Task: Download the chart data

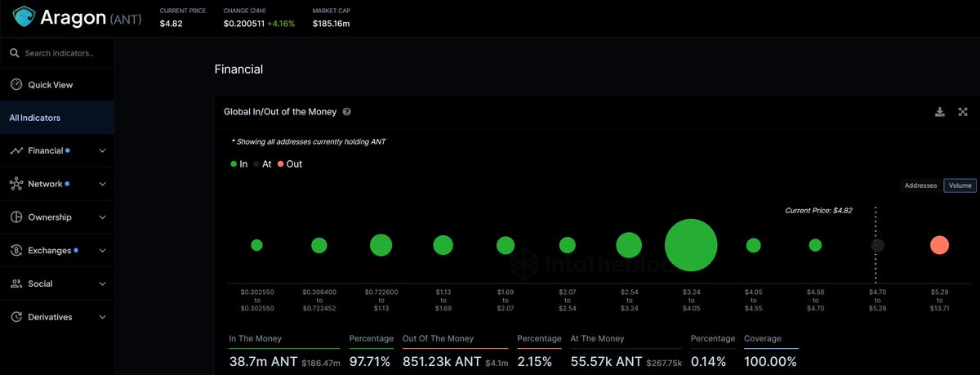Action: (x=940, y=111)
